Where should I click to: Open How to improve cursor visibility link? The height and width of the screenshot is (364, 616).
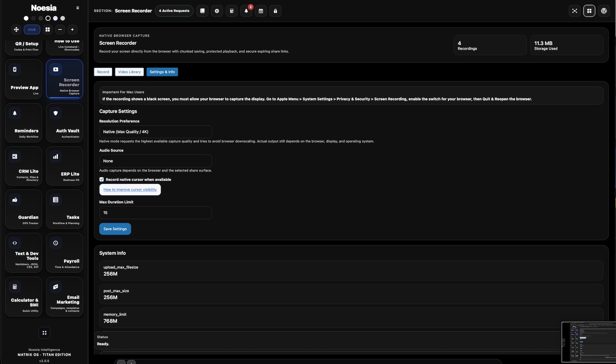coord(130,190)
